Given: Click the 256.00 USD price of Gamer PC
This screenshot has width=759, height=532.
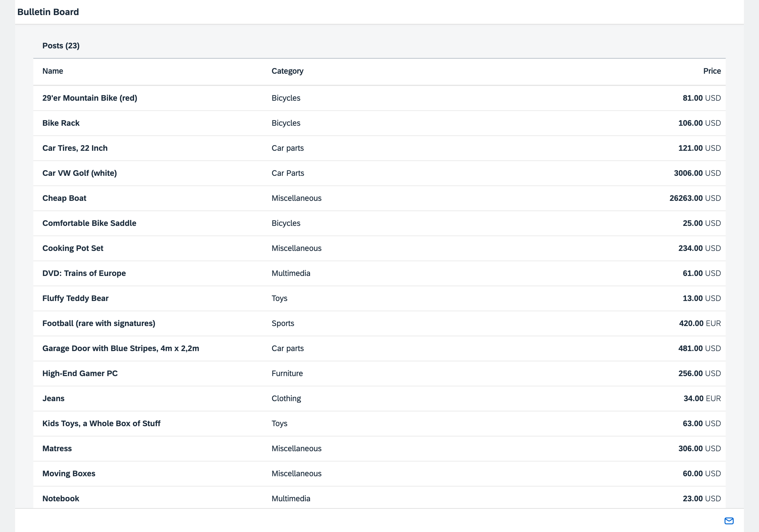Looking at the screenshot, I should click(x=699, y=373).
